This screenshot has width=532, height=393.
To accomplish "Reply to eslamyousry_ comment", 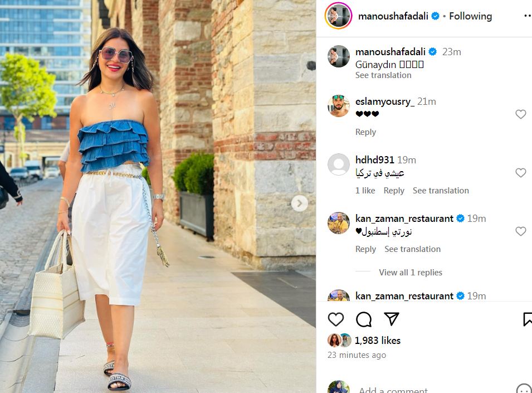I will click(365, 132).
